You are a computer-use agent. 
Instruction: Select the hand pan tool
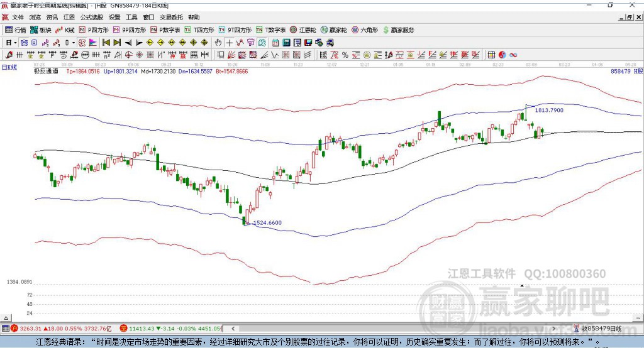pos(218,43)
